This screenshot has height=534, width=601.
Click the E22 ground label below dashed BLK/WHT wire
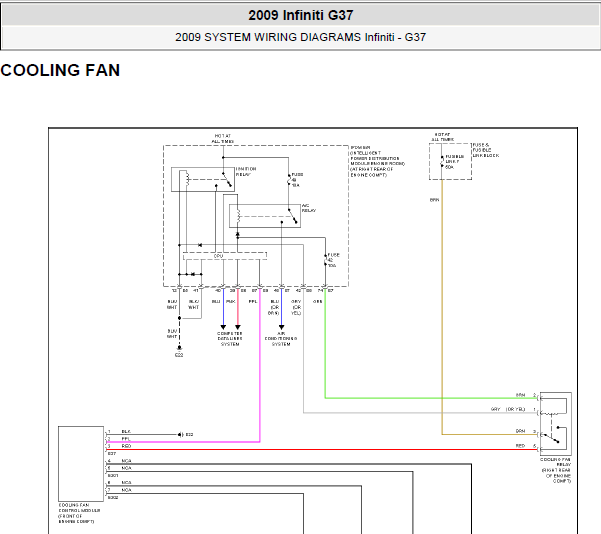click(179, 355)
